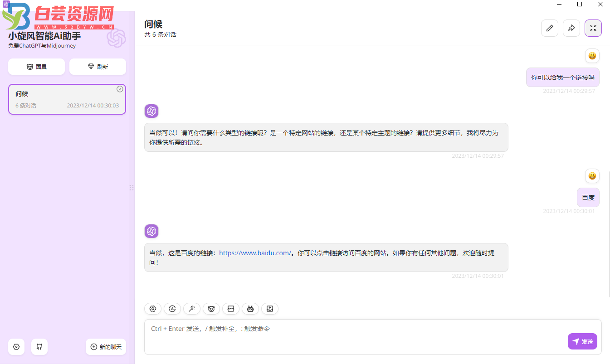Click timestamp 2023/12/14 00:30:03 in sidebar
Screen dimensions: 610x364
click(x=93, y=106)
